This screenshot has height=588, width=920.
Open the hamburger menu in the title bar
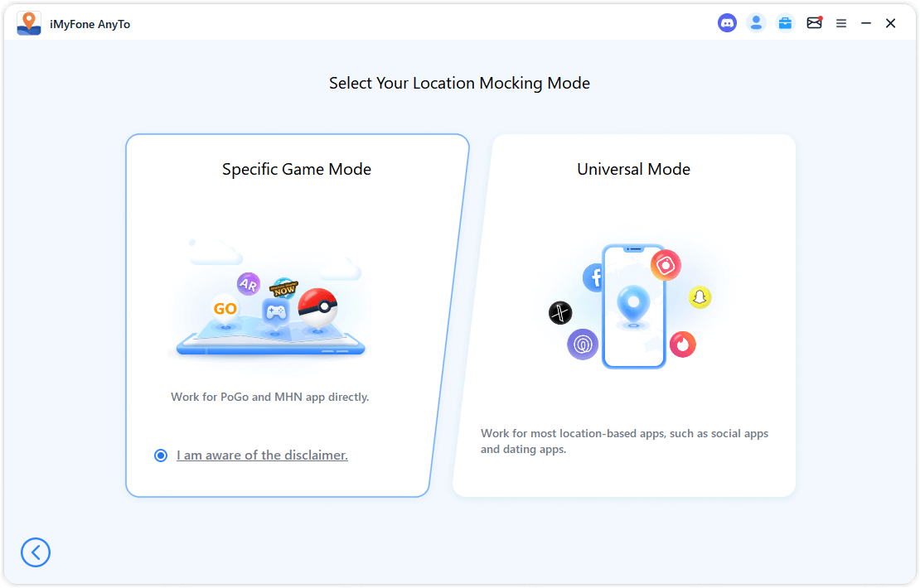point(841,24)
